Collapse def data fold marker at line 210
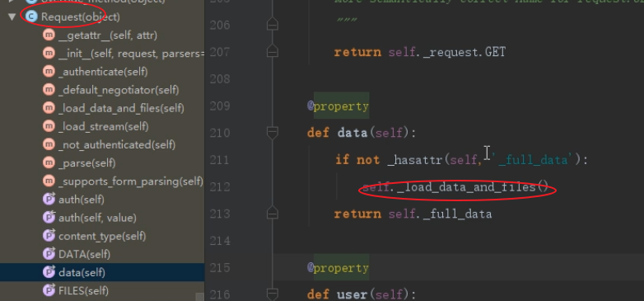644x301 pixels. (272, 133)
